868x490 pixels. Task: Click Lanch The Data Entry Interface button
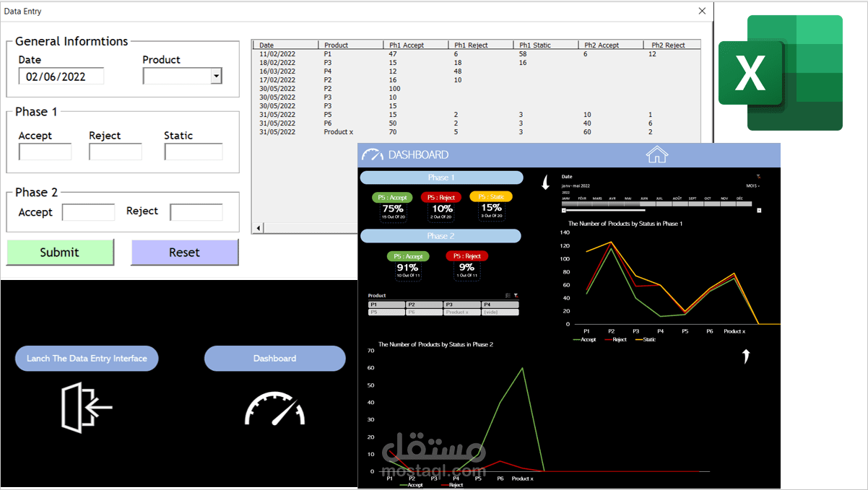87,358
